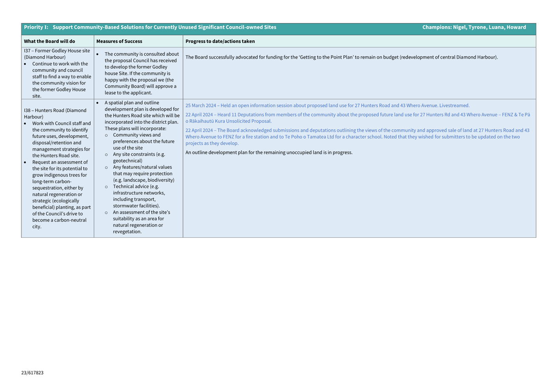
Task: Click the 'community is consulted' measure bullet
Action: (x=141, y=73)
